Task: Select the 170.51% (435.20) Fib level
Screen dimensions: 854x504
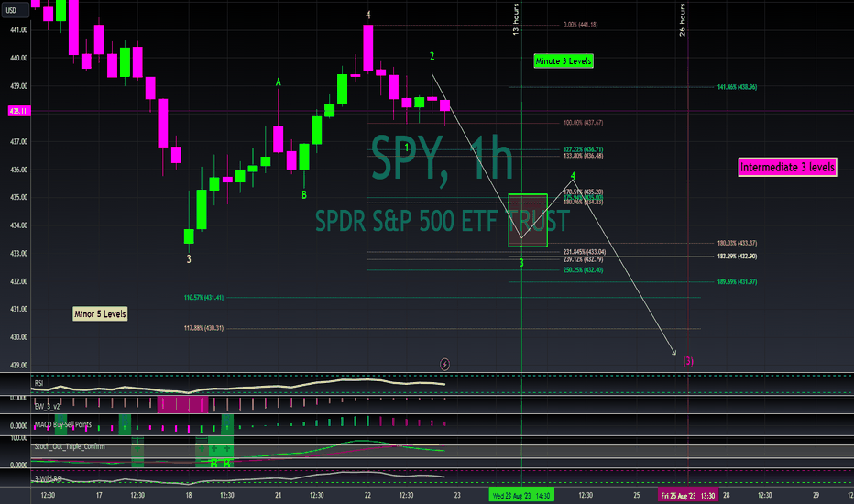Action: point(584,192)
